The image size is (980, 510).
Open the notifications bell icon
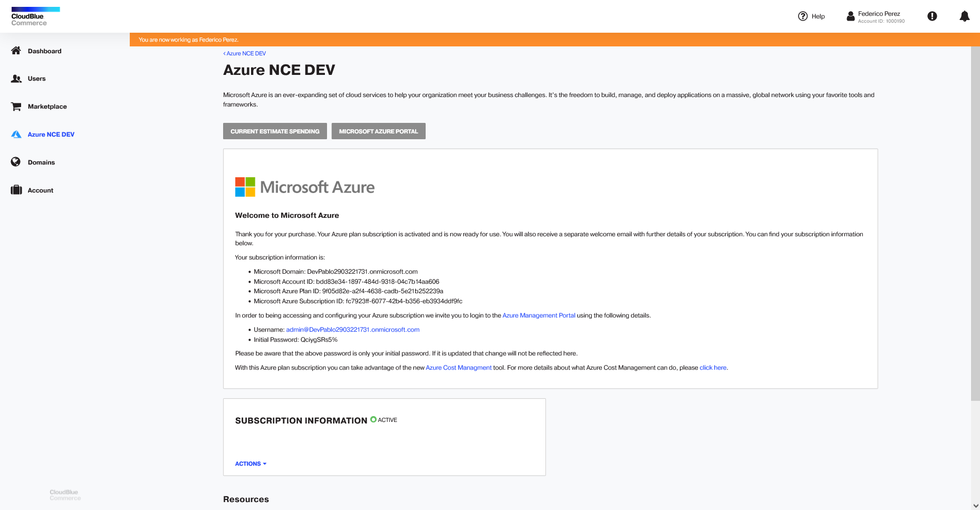pos(964,16)
